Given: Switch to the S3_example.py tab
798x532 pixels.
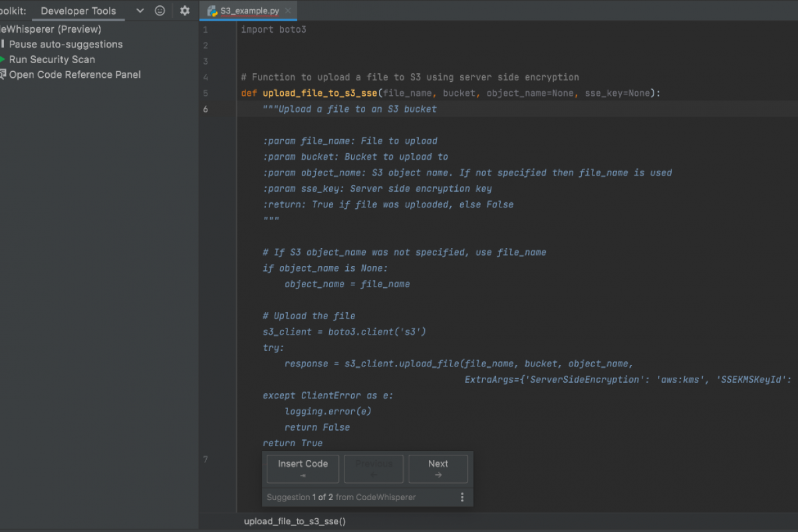Looking at the screenshot, I should (249, 11).
